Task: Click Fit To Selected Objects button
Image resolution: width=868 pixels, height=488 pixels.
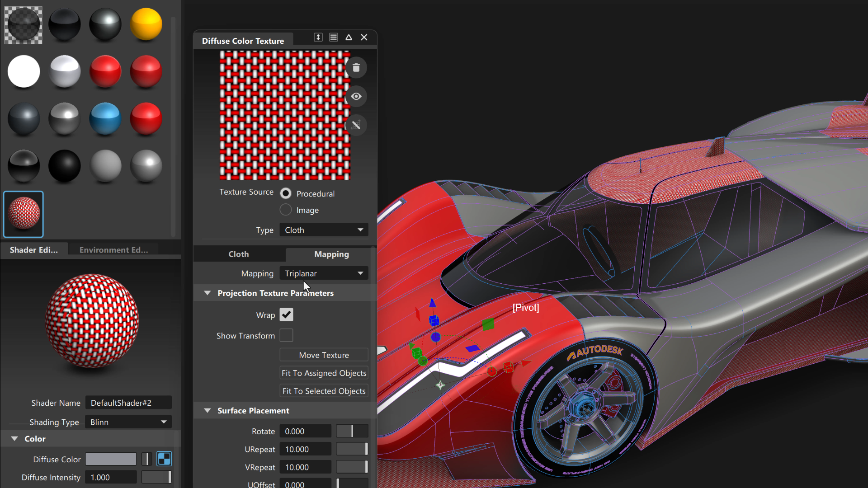Action: coord(324,391)
